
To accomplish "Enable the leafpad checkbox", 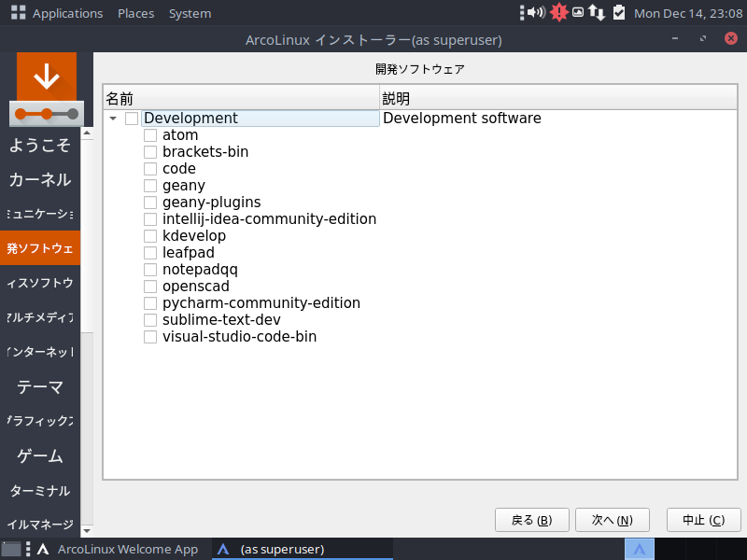I will [x=150, y=252].
